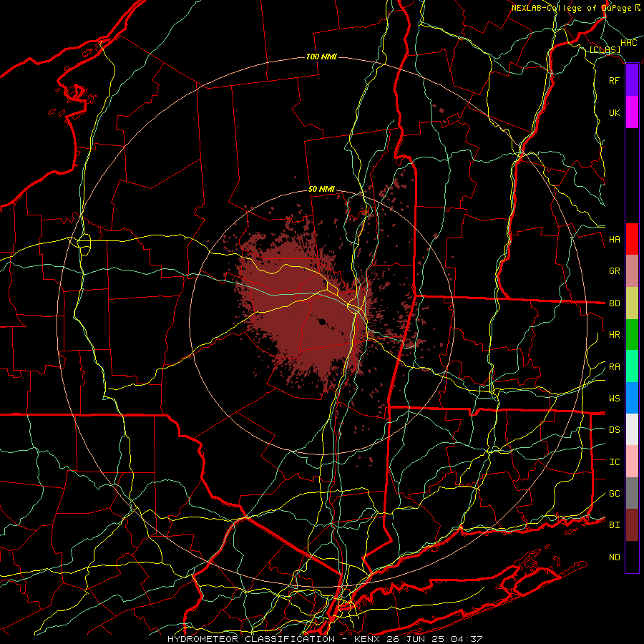Screen dimensions: 644x644
Task: Pick the RA aqua legend swatch
Action: 632,366
